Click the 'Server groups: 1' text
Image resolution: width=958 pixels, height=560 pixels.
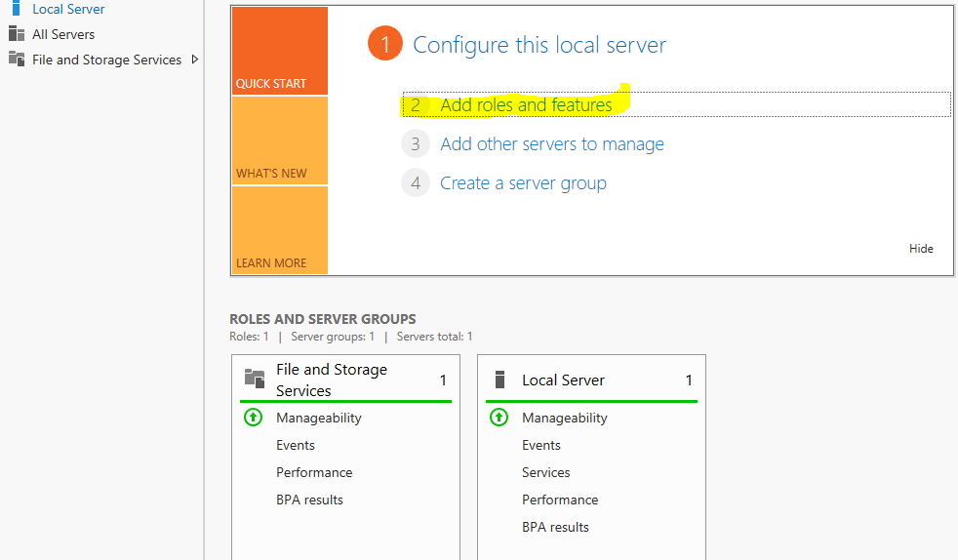point(333,337)
